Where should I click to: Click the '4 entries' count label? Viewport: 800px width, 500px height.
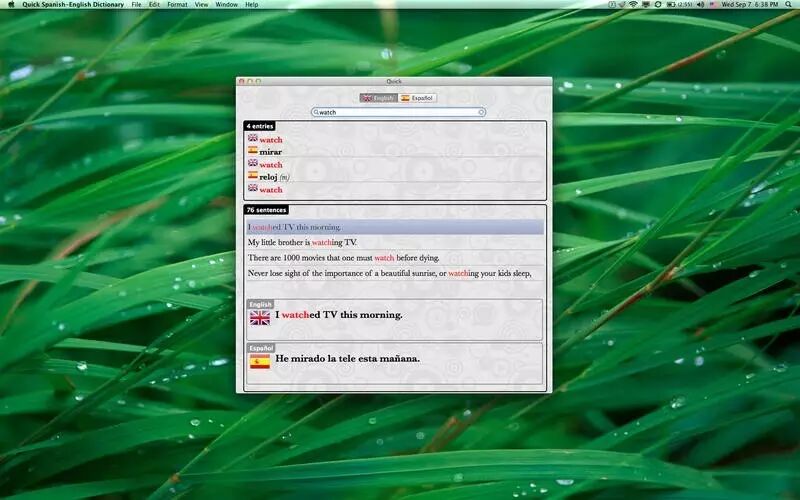260,126
